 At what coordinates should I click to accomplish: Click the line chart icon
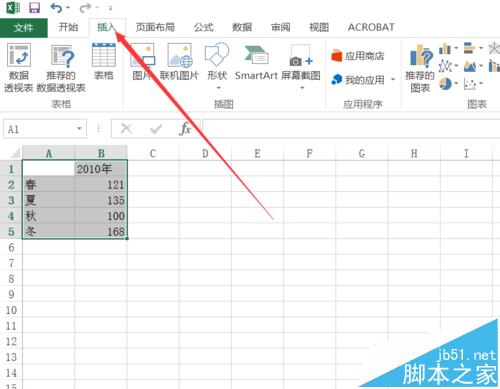(x=445, y=66)
